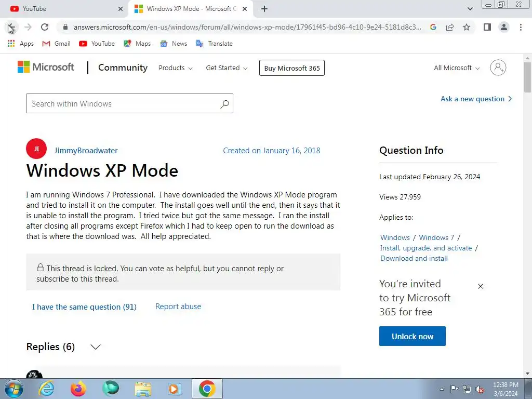Expand the Get Started dropdown
The width and height of the screenshot is (532, 399).
click(227, 68)
